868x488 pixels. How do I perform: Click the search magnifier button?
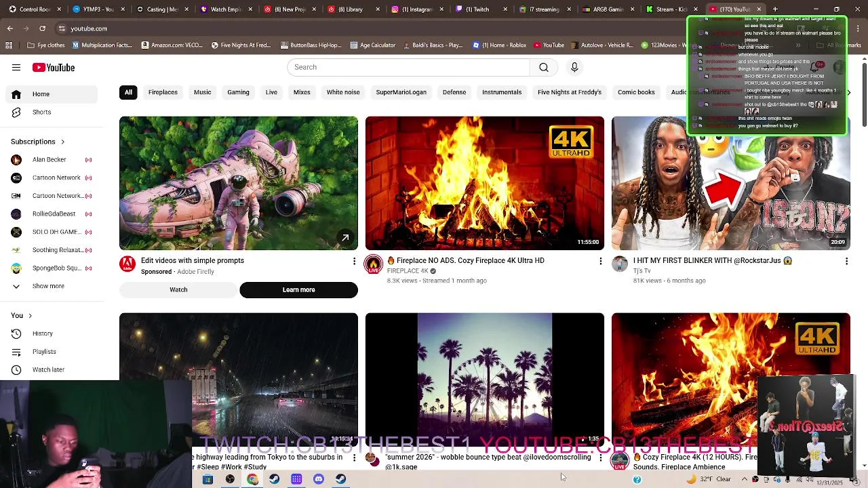click(x=544, y=67)
